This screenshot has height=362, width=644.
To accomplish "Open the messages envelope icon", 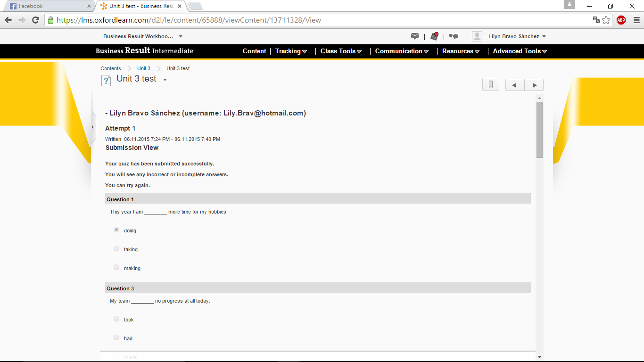I will coord(415,36).
